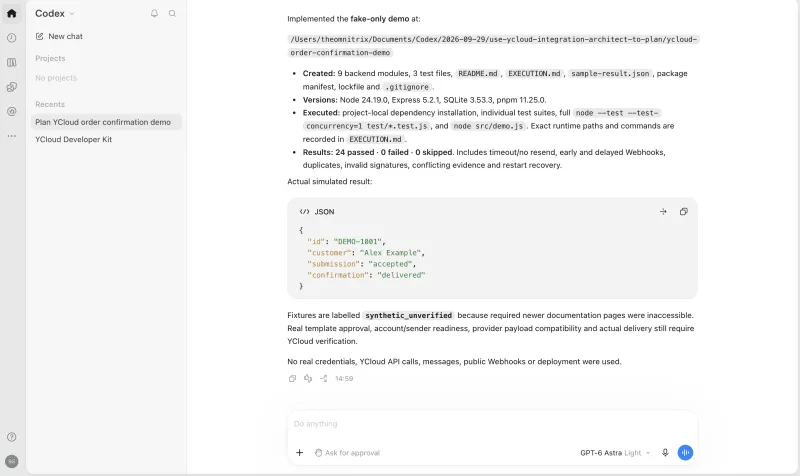Open the user avatar at bottom left

(12, 461)
